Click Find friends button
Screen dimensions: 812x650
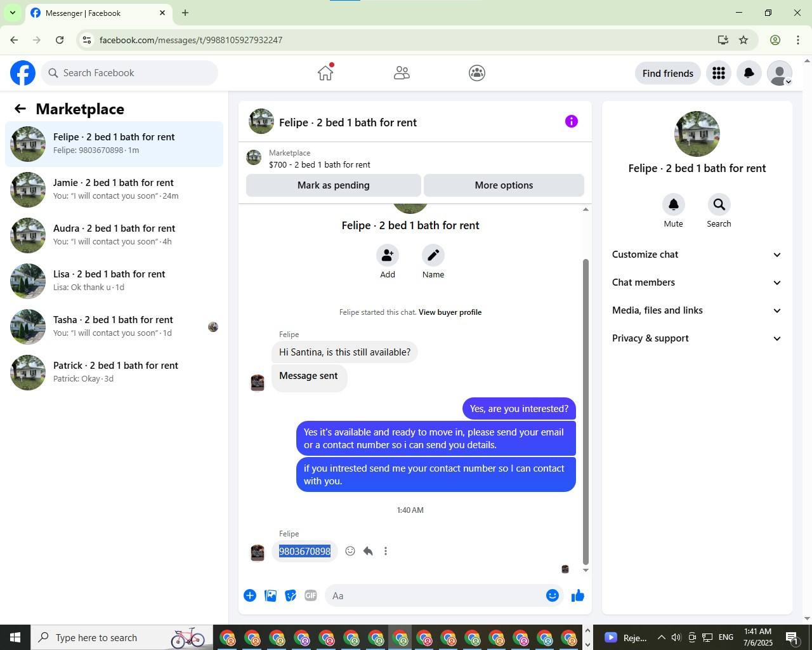[x=668, y=73]
